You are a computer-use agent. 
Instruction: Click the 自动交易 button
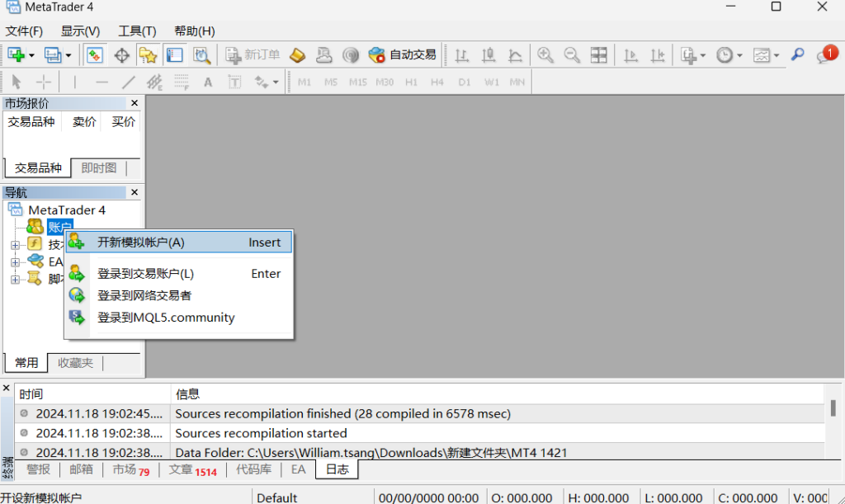(403, 55)
